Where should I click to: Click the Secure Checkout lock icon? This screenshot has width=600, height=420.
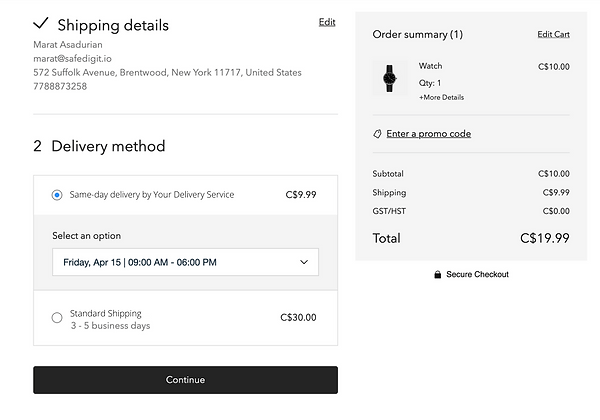pyautogui.click(x=437, y=275)
